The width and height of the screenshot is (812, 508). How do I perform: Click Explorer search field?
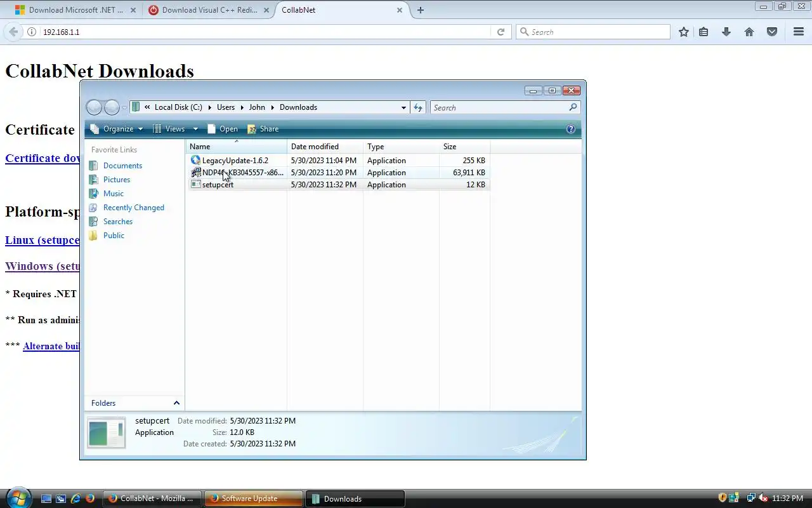(x=505, y=107)
